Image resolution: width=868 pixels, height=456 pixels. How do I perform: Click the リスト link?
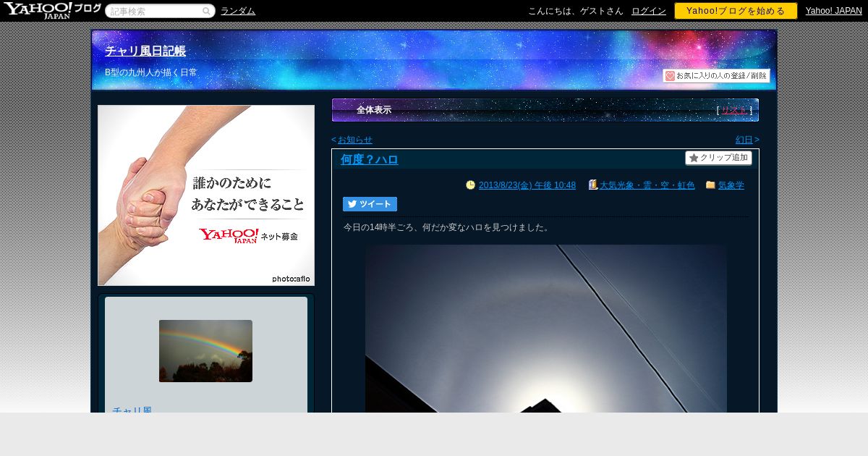734,110
